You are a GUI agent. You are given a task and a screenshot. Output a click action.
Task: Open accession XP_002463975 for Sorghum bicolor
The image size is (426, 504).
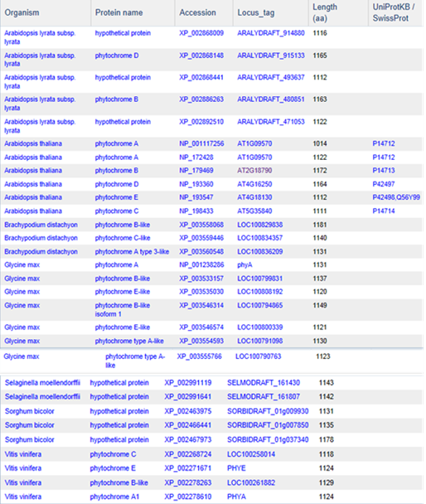(x=188, y=411)
